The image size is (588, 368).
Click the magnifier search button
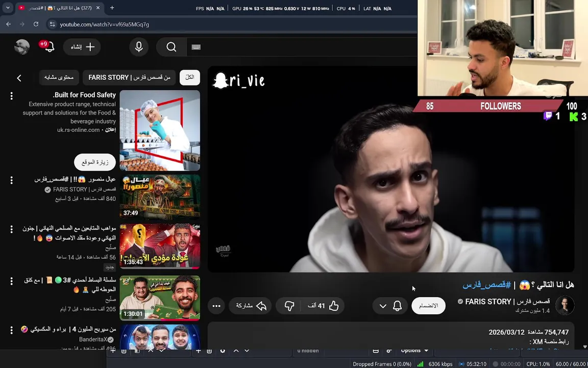[171, 47]
